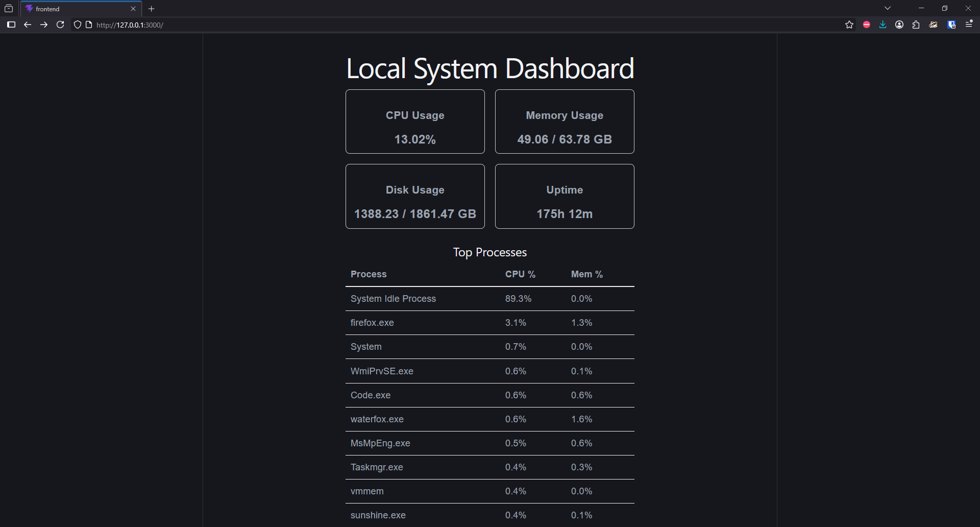Image resolution: width=980 pixels, height=527 pixels.
Task: Go forward to the next page
Action: tap(44, 25)
